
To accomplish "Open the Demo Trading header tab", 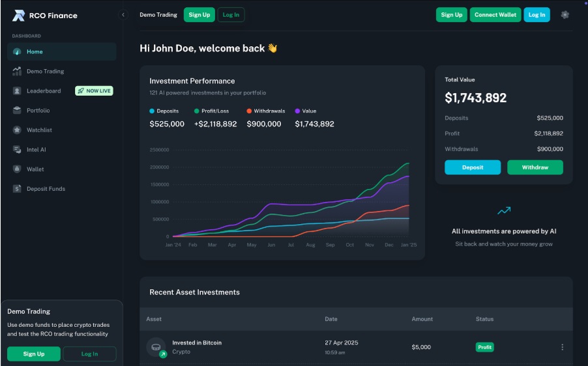I will coord(158,15).
